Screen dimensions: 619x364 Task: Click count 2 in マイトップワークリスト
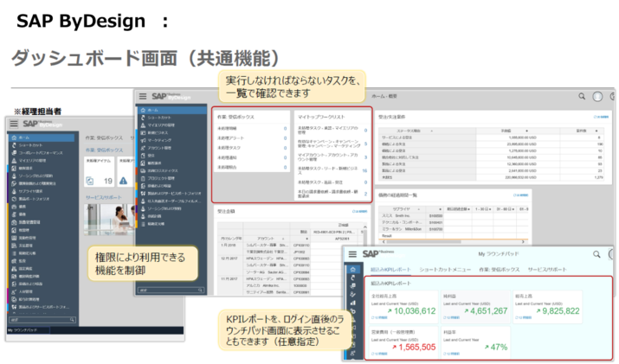(365, 194)
